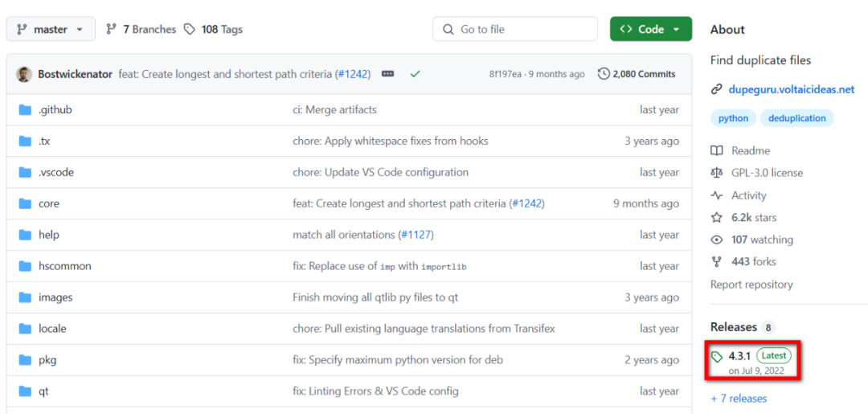Show the green check status for latest commit

click(x=415, y=74)
